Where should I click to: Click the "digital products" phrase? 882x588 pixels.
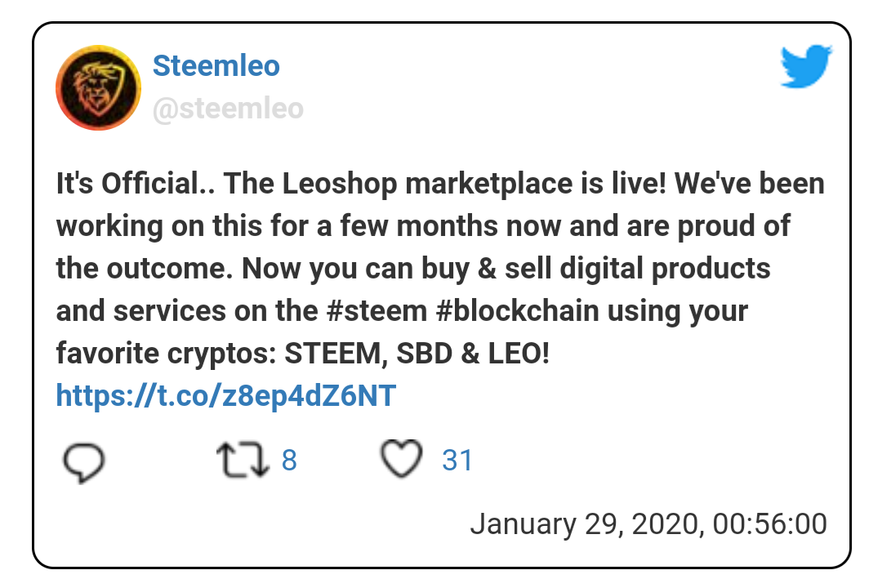666,269
